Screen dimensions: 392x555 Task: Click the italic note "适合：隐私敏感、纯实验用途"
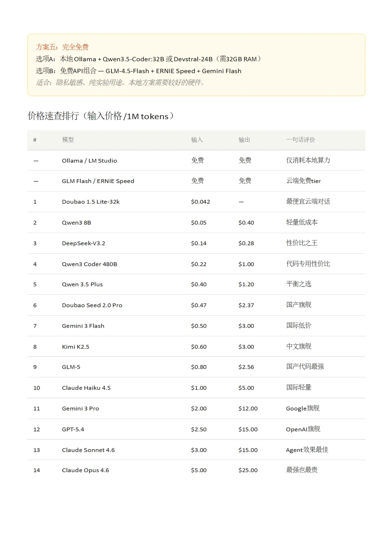pos(122,82)
